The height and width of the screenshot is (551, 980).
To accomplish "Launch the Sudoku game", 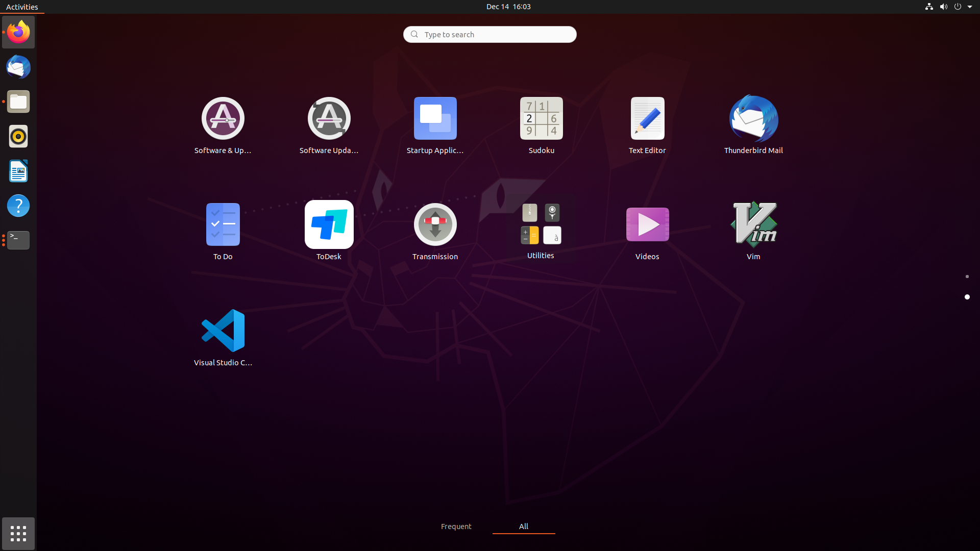I will point(541,126).
